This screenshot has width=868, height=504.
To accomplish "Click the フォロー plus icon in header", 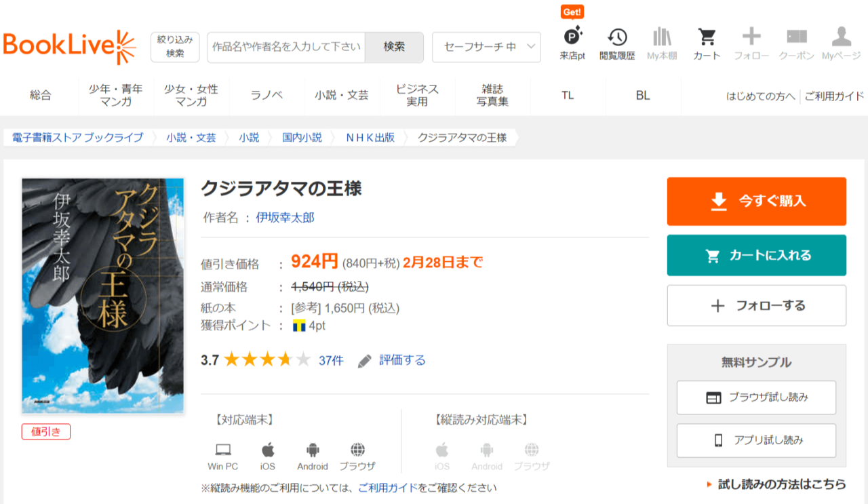I will (751, 37).
